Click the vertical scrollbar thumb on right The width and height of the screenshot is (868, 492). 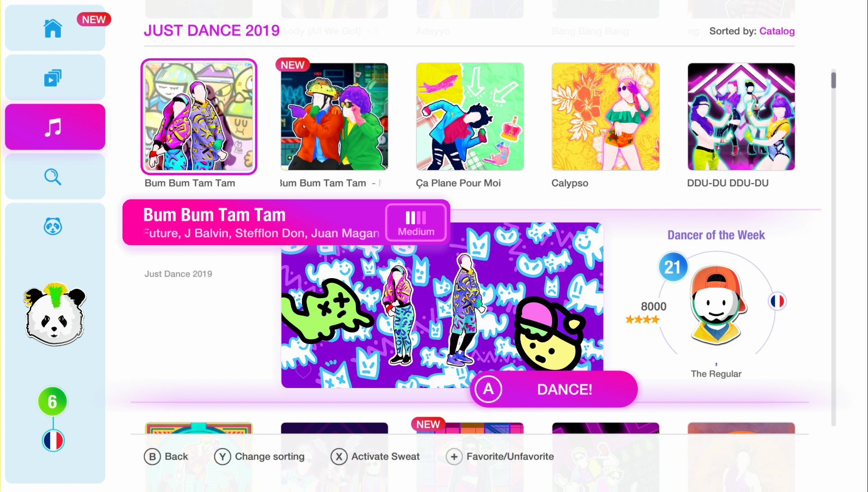point(833,80)
